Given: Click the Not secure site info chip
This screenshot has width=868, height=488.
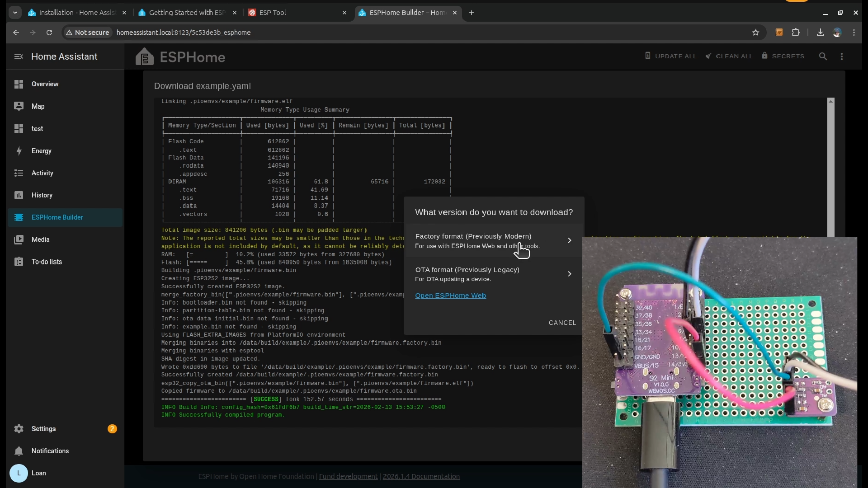Looking at the screenshot, I should click(x=88, y=33).
